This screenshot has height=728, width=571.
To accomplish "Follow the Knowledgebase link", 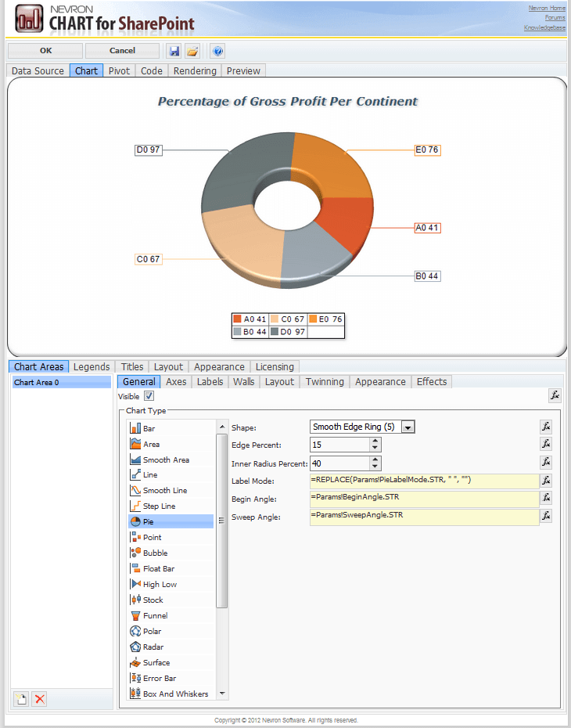I will click(544, 28).
